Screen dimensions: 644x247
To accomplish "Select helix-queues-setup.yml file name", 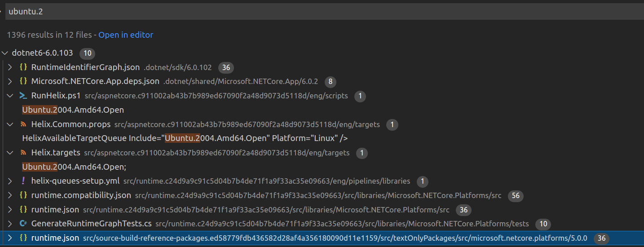I will pyautogui.click(x=75, y=181).
